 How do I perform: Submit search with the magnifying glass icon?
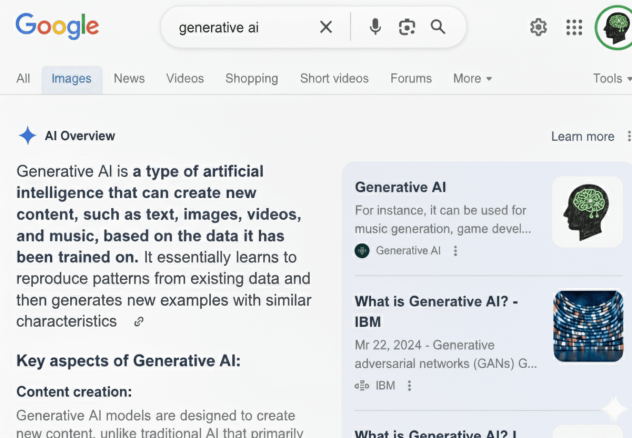click(x=438, y=27)
